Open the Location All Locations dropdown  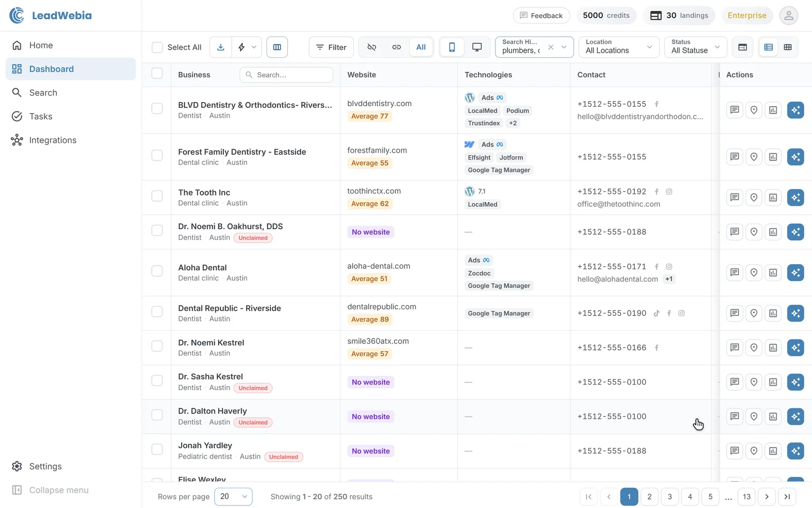619,47
